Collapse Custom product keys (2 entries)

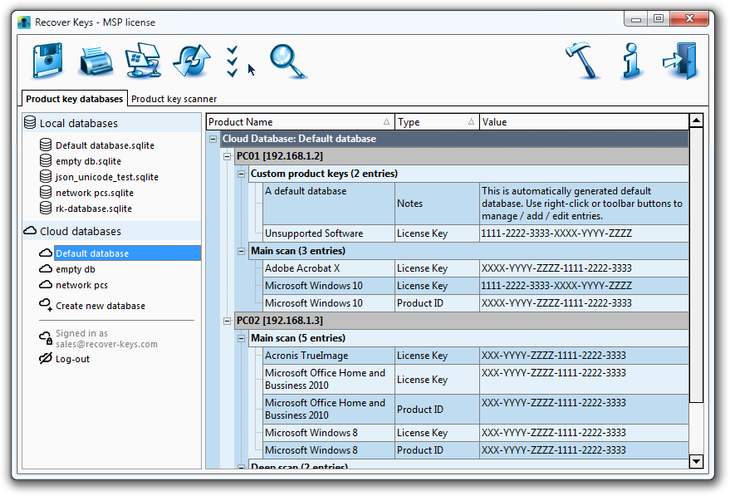241,174
